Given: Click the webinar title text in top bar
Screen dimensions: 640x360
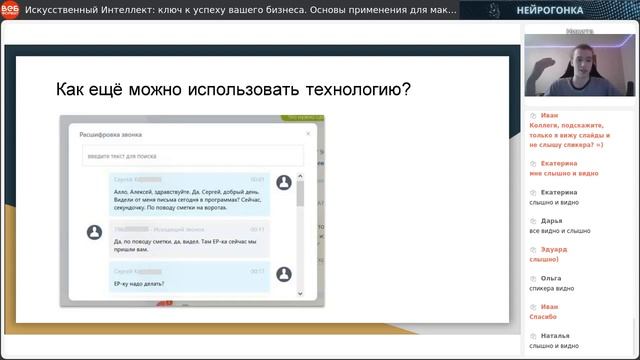Looking at the screenshot, I should [241, 10].
